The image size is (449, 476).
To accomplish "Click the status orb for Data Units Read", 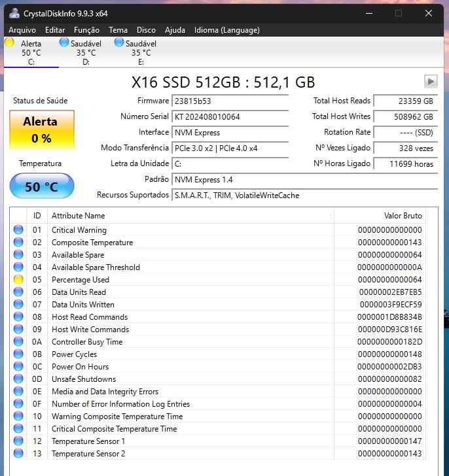I will (18, 292).
